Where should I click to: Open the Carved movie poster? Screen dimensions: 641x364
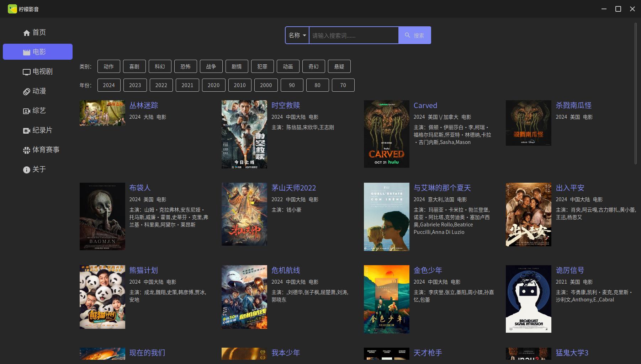tap(387, 134)
